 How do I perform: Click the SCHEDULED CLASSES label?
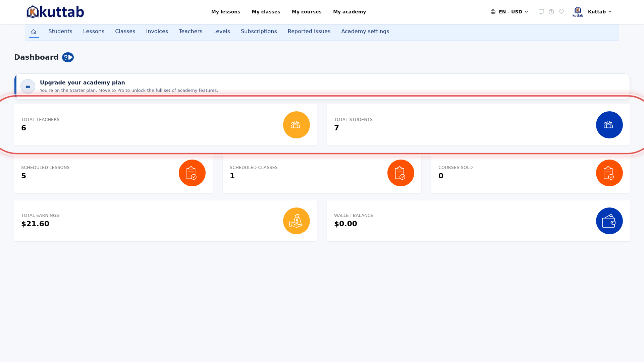coord(254,168)
